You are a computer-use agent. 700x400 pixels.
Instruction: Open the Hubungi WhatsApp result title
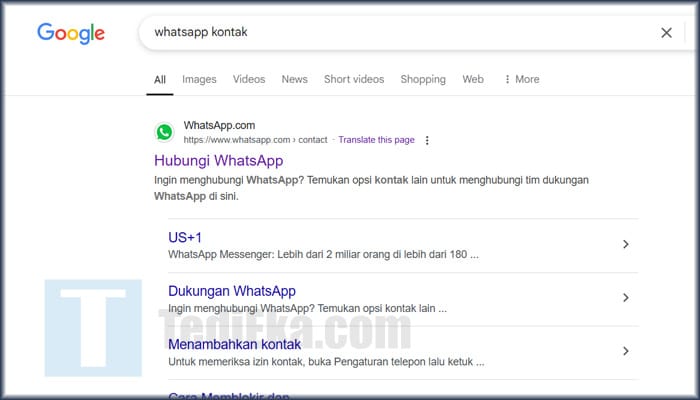[218, 160]
